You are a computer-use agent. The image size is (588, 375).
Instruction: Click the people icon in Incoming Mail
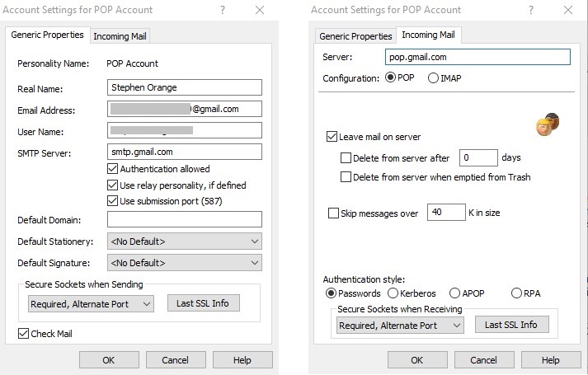coord(548,124)
